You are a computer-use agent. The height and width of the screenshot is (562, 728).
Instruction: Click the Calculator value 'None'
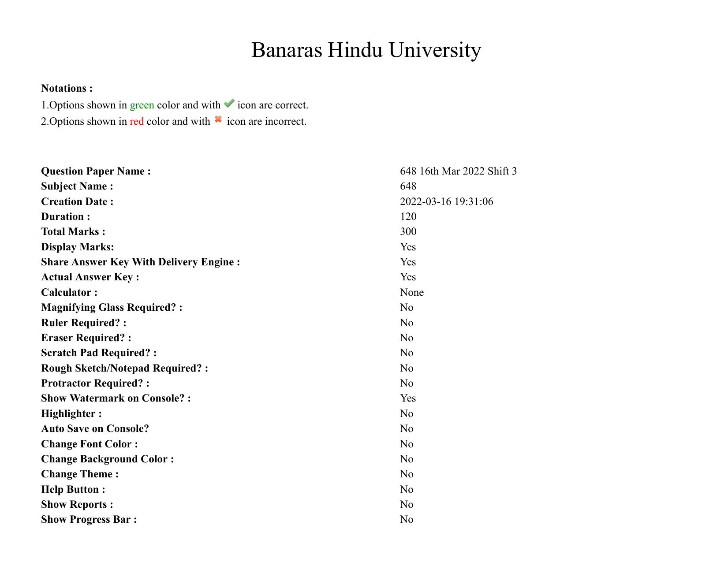(x=411, y=292)
